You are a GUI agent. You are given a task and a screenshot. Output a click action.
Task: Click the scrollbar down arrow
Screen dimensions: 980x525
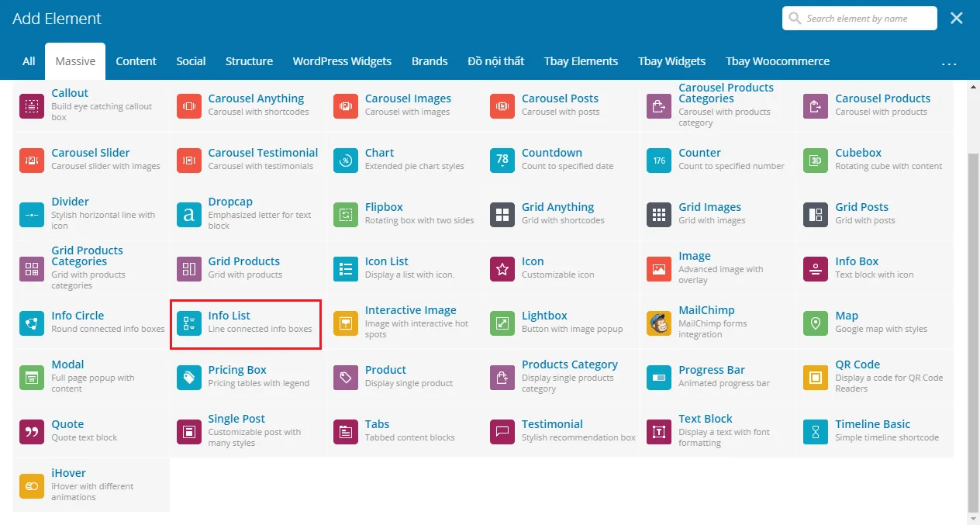974,517
